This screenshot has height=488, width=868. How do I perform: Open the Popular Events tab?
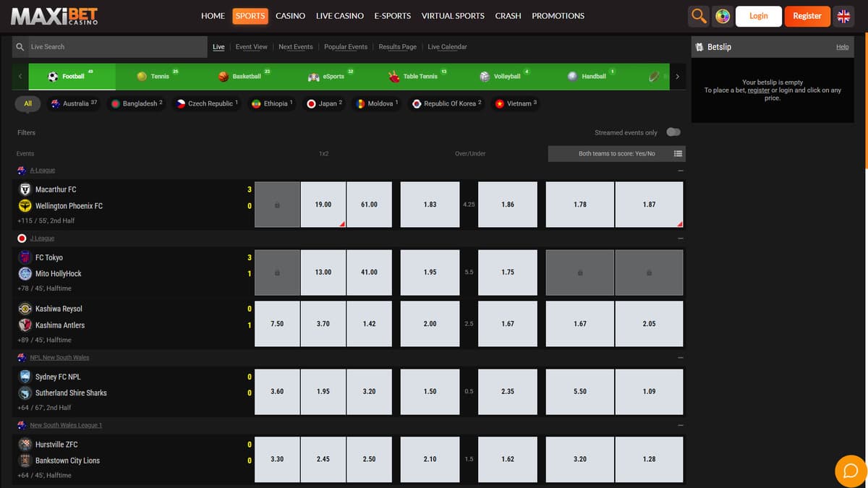[x=346, y=47]
